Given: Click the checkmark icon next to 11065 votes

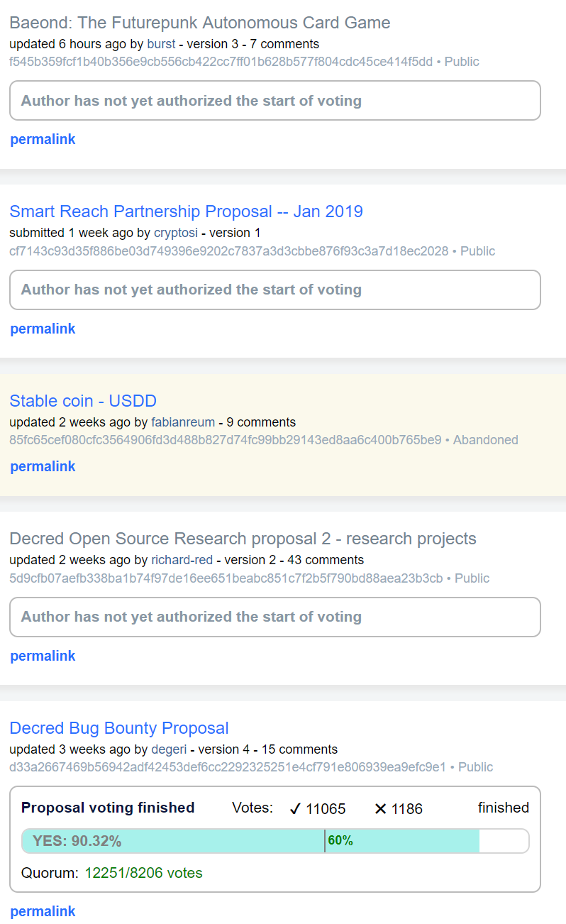Looking at the screenshot, I should (295, 809).
